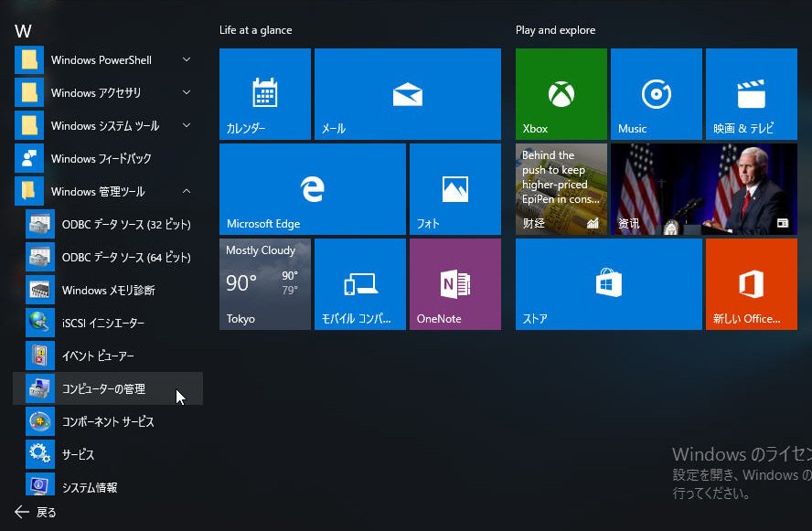
Task: Click the Windows システム ツール folder icon
Action: tap(29, 126)
